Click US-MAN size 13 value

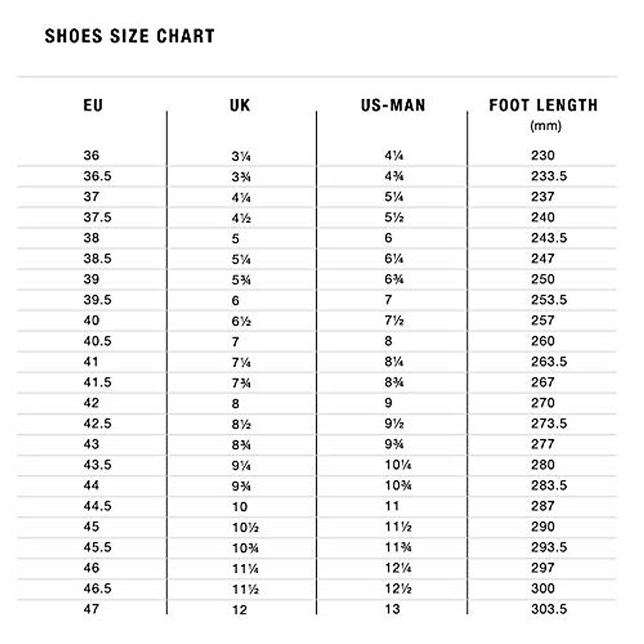point(392,609)
